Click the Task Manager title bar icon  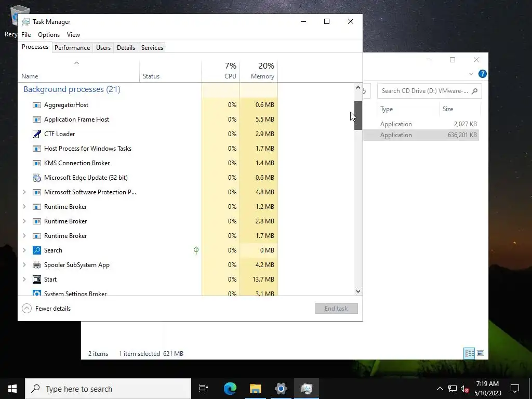tap(26, 22)
